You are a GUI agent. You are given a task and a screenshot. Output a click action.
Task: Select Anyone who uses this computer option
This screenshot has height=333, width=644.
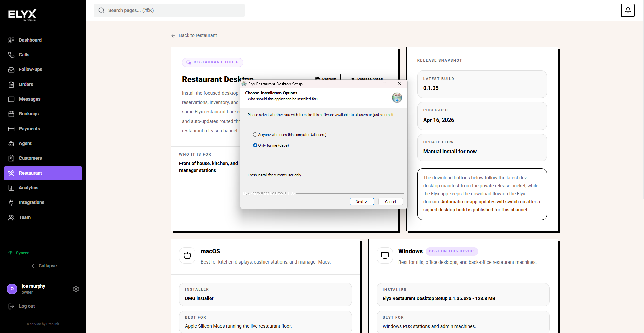[290, 135]
